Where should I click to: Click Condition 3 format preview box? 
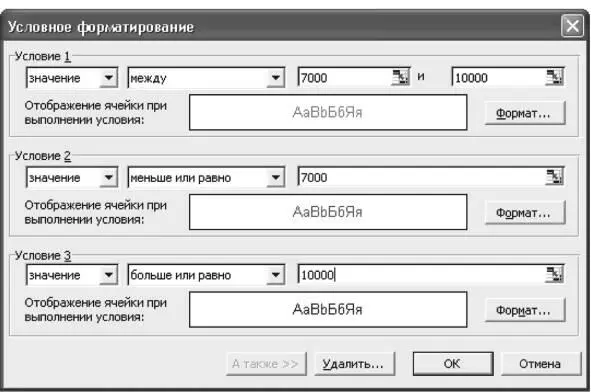(x=328, y=309)
